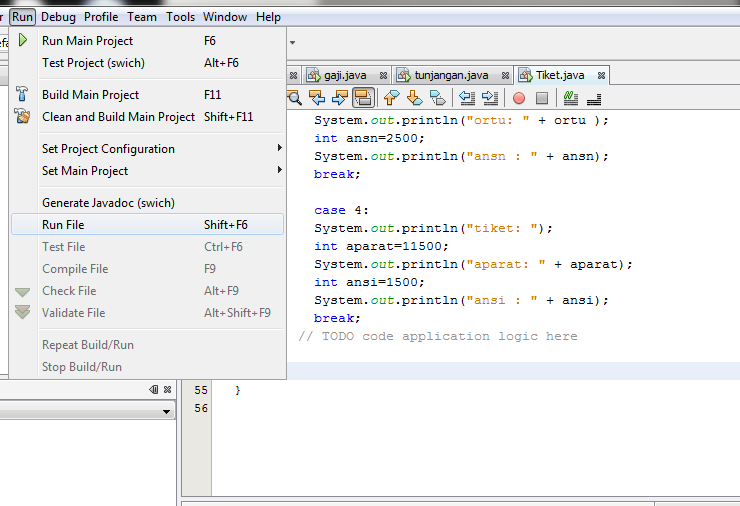Choose Test Project (swich) entry
This screenshot has height=506, width=740.
tap(147, 63)
